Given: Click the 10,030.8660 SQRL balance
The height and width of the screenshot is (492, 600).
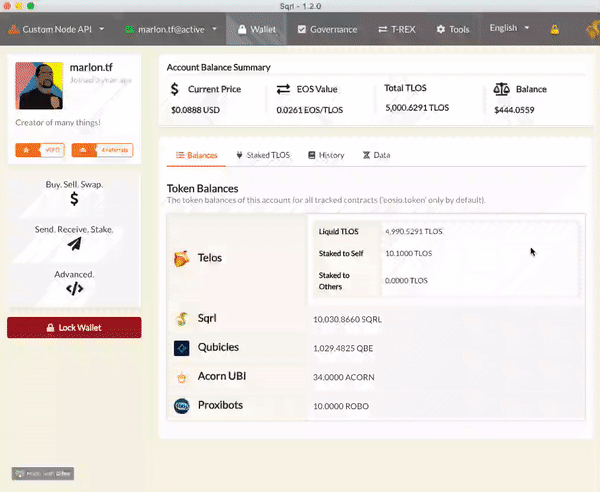Looking at the screenshot, I should (347, 319).
